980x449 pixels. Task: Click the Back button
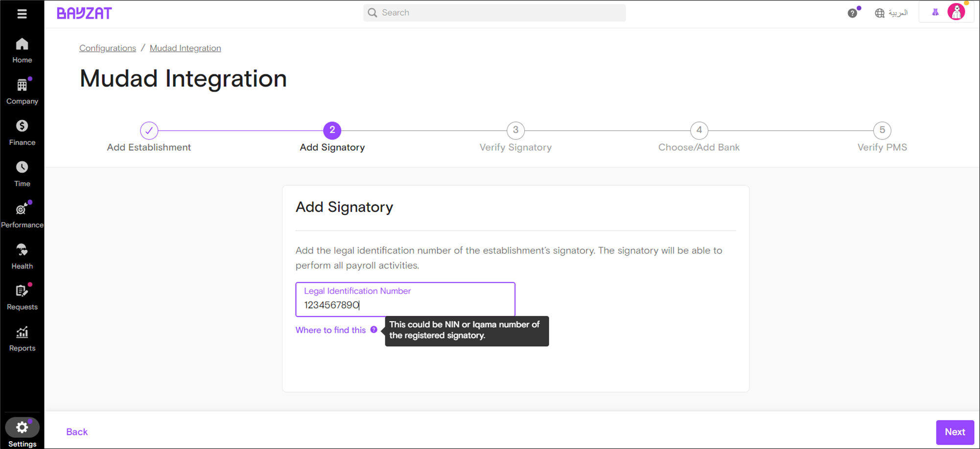[x=77, y=432]
